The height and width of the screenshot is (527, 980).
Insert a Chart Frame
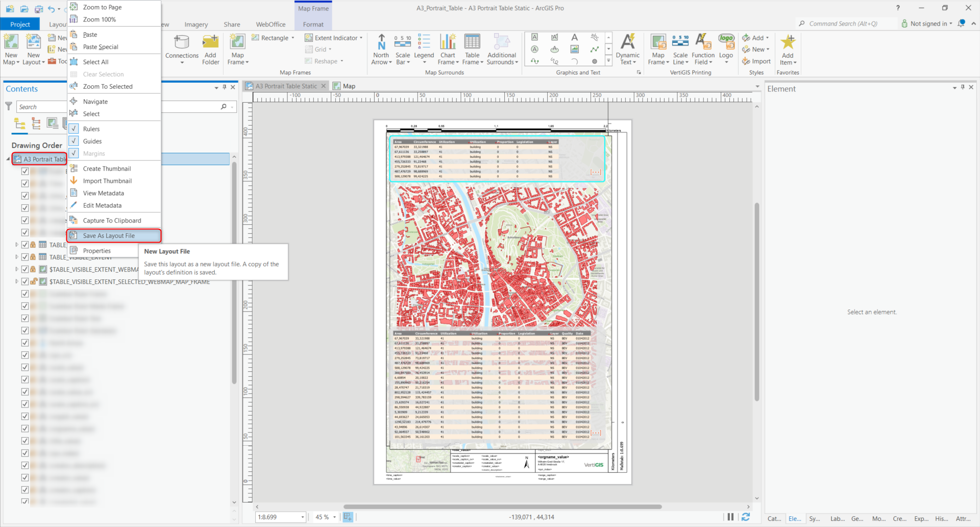coord(448,49)
